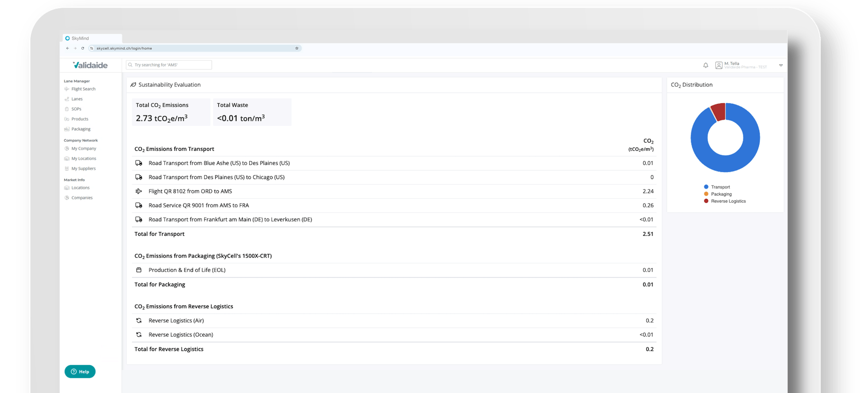Click the Help button

click(80, 372)
